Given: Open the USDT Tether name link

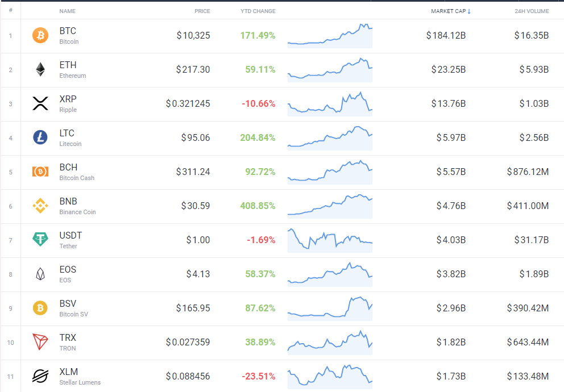Looking at the screenshot, I should pyautogui.click(x=70, y=240).
